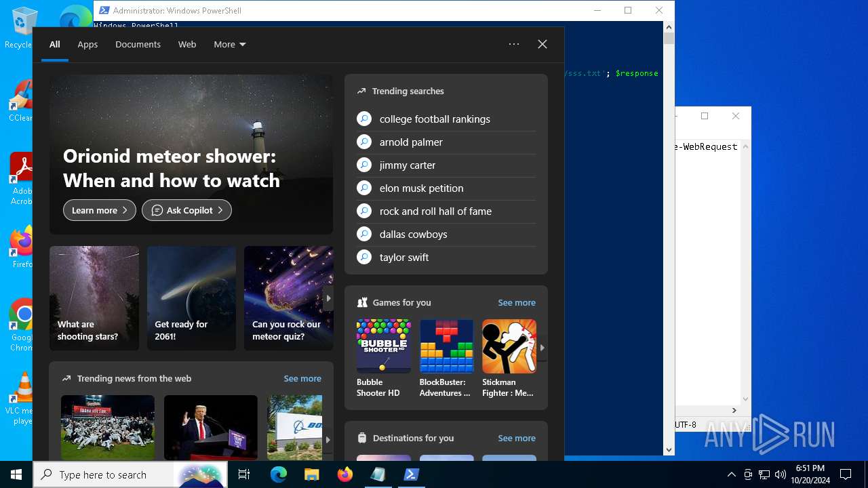Launch Firefox from the taskbar
This screenshot has height=488, width=868.
coord(345,474)
